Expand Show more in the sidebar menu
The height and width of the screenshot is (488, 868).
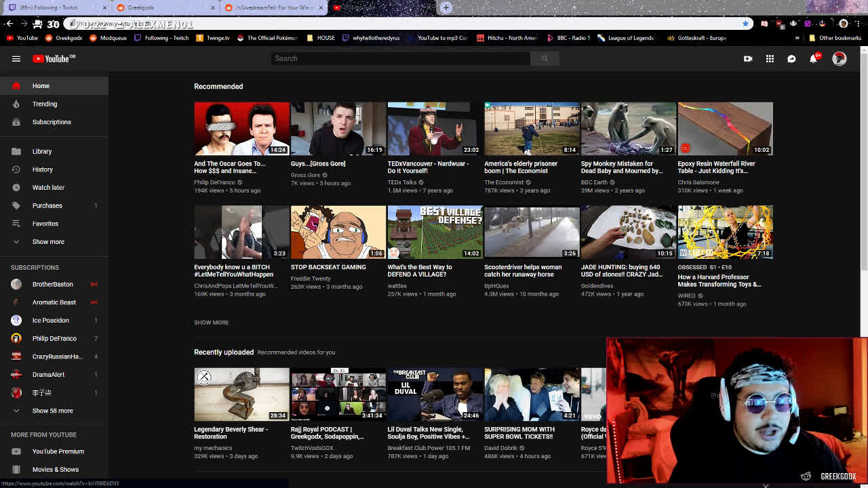(x=48, y=241)
